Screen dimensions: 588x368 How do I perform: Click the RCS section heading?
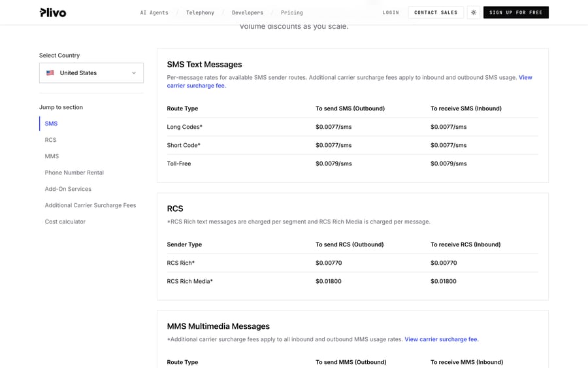(x=175, y=209)
